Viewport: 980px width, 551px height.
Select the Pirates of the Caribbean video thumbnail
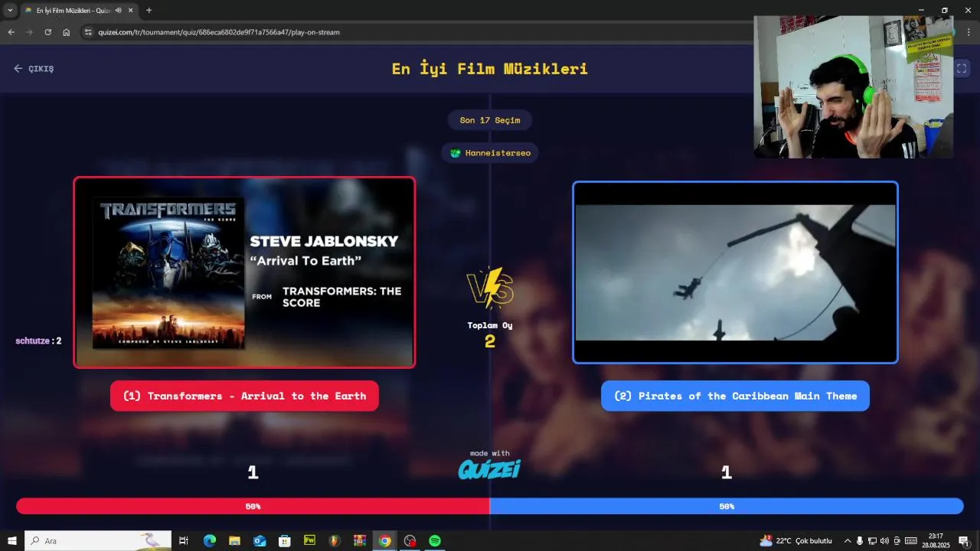(x=735, y=272)
